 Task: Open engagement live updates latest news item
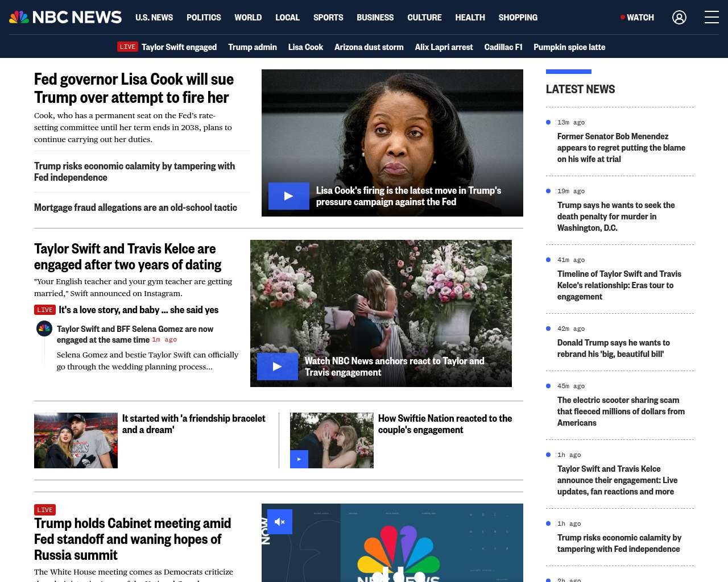(x=617, y=480)
